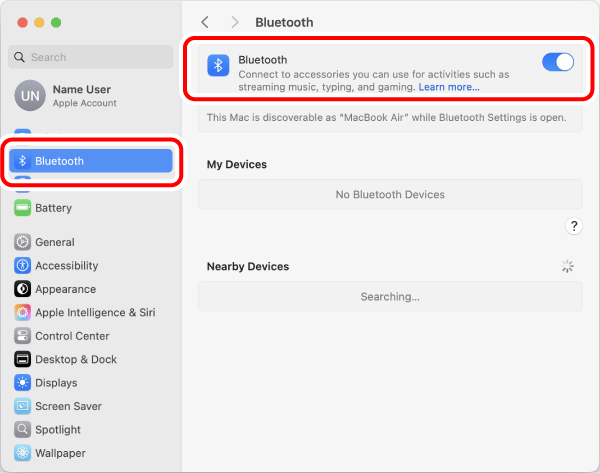Open Desktop & Dock settings
600x473 pixels.
(x=75, y=359)
